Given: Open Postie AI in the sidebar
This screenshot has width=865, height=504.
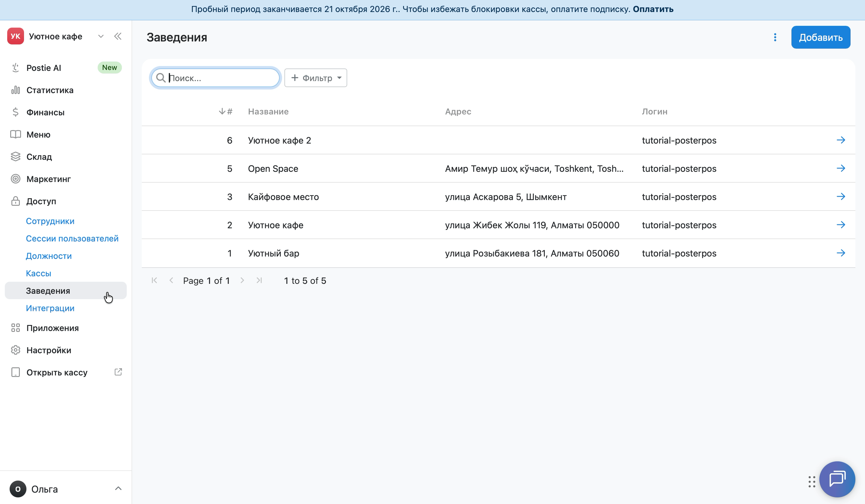Looking at the screenshot, I should pos(44,68).
